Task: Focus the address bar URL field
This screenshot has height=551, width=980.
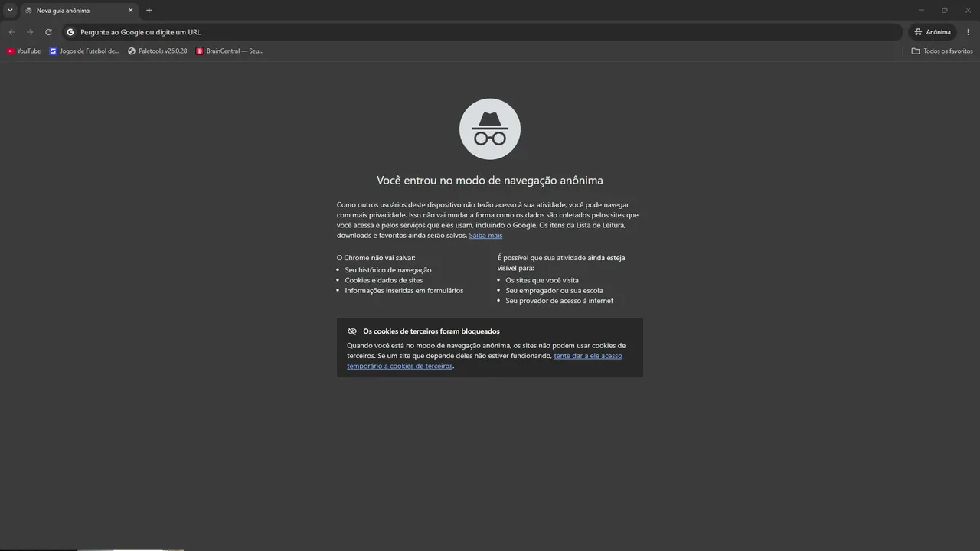Action: pos(482,32)
